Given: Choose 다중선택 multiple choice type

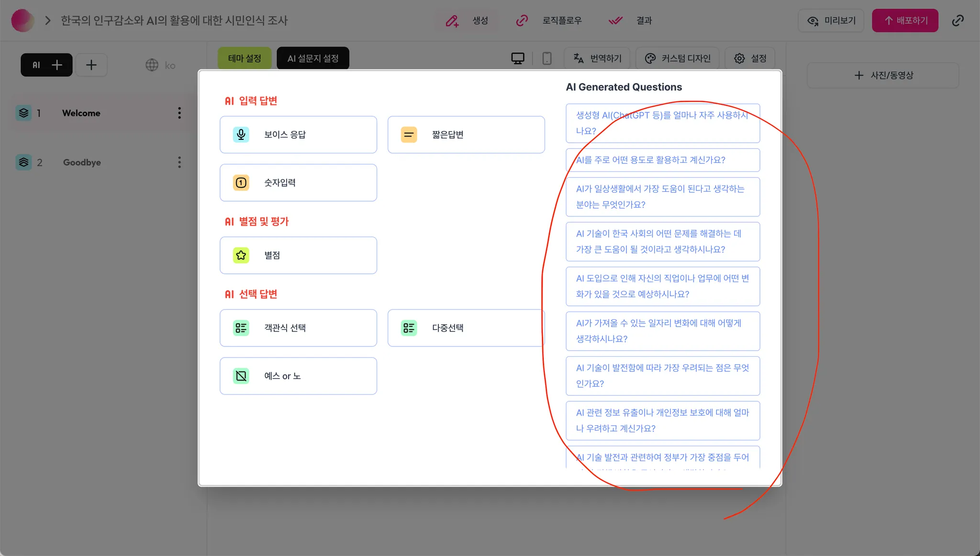Looking at the screenshot, I should pyautogui.click(x=466, y=328).
